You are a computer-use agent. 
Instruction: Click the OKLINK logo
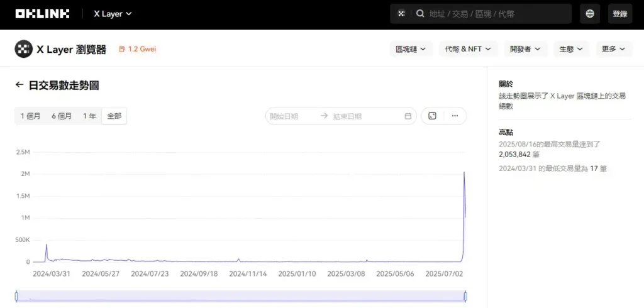42,14
